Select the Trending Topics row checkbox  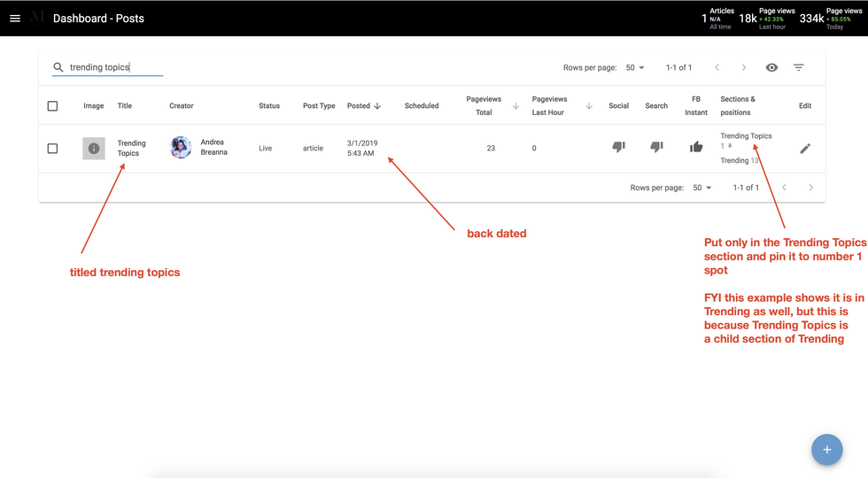tap(52, 149)
